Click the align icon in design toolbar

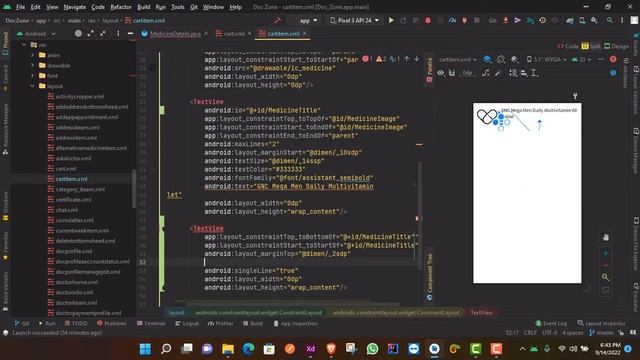pyautogui.click(x=524, y=73)
